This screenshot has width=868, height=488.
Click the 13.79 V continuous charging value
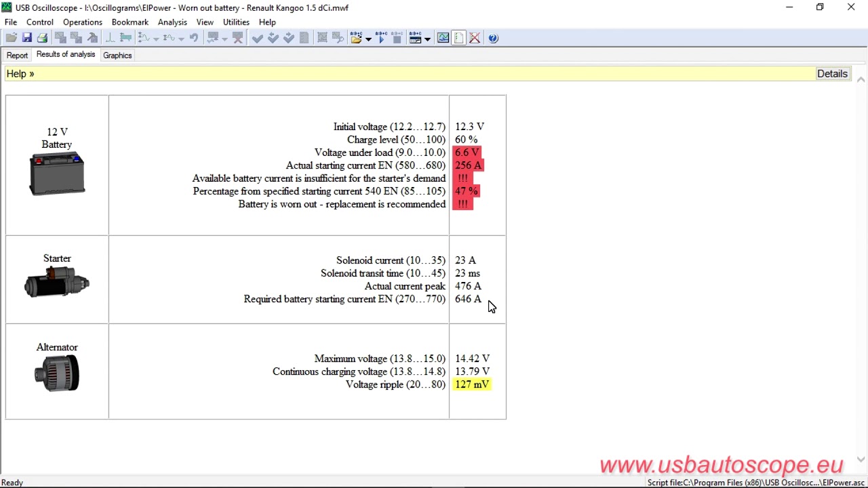point(472,371)
